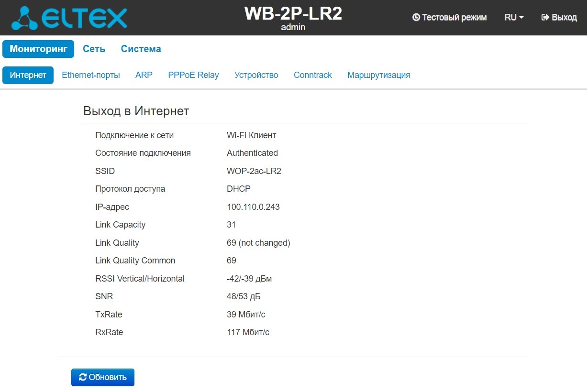Open the Ethernet-порты sub-tab
Screen dimensions: 587x392
(91, 75)
